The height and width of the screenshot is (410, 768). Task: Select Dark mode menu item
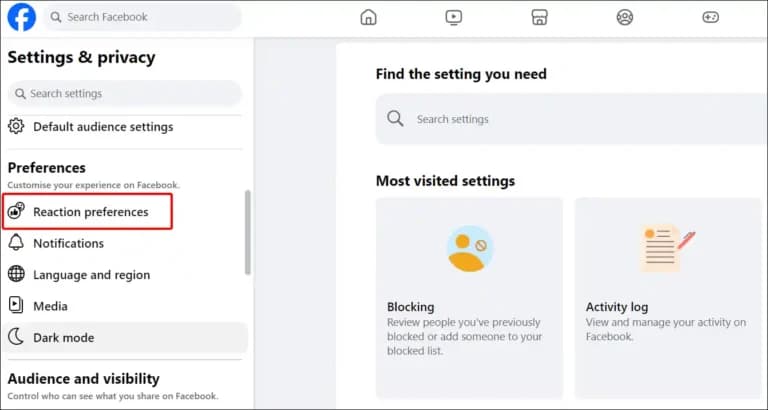pos(125,337)
